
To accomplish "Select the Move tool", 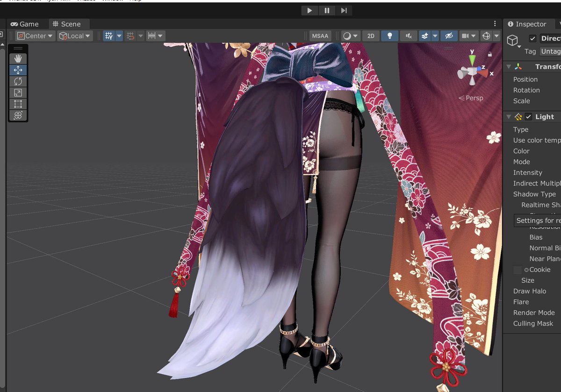I will (18, 70).
